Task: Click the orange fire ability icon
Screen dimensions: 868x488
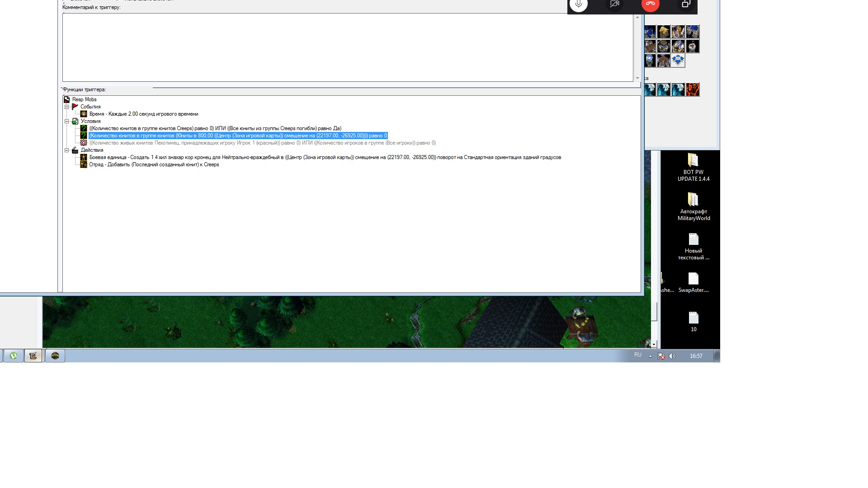Action: 692,89
